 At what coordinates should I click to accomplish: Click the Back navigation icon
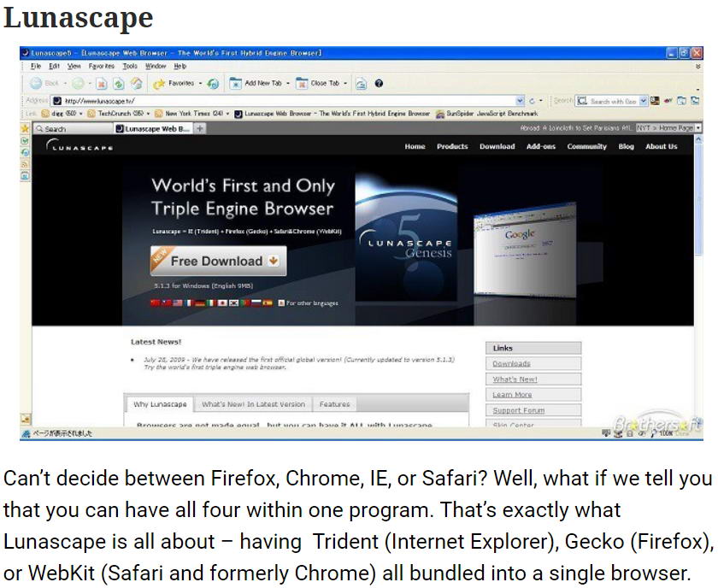click(34, 84)
